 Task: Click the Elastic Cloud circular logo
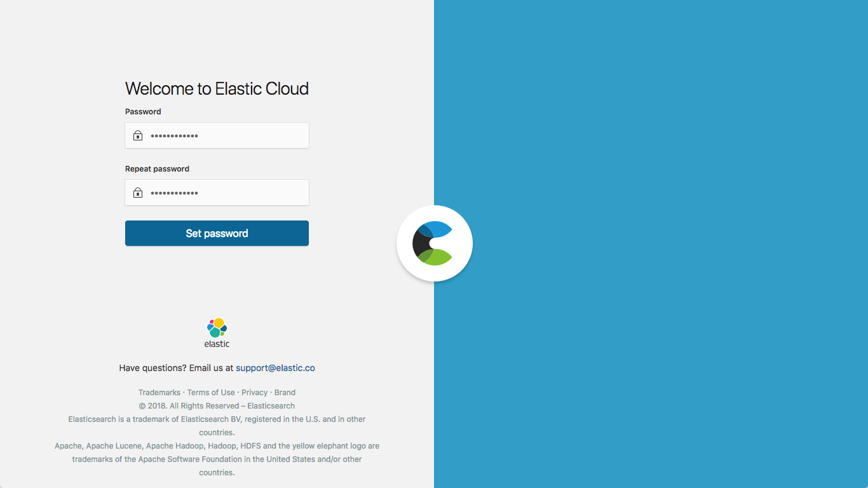pyautogui.click(x=435, y=243)
